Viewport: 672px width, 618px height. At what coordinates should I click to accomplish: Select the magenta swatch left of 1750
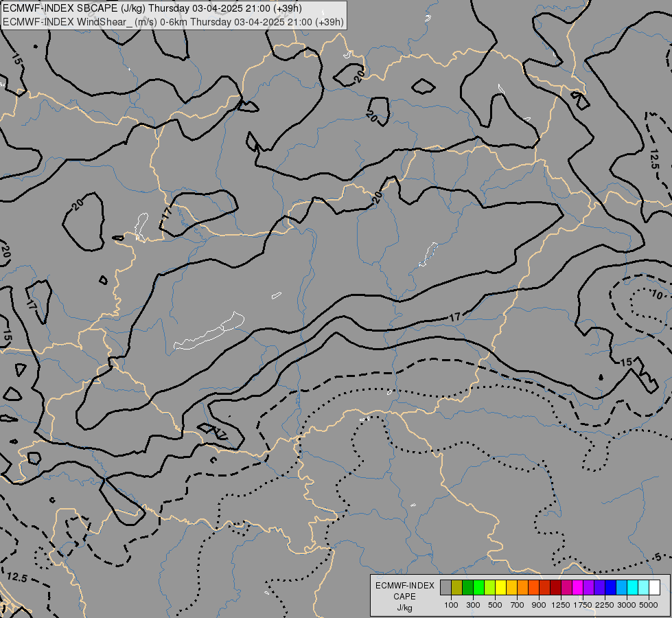[578, 587]
